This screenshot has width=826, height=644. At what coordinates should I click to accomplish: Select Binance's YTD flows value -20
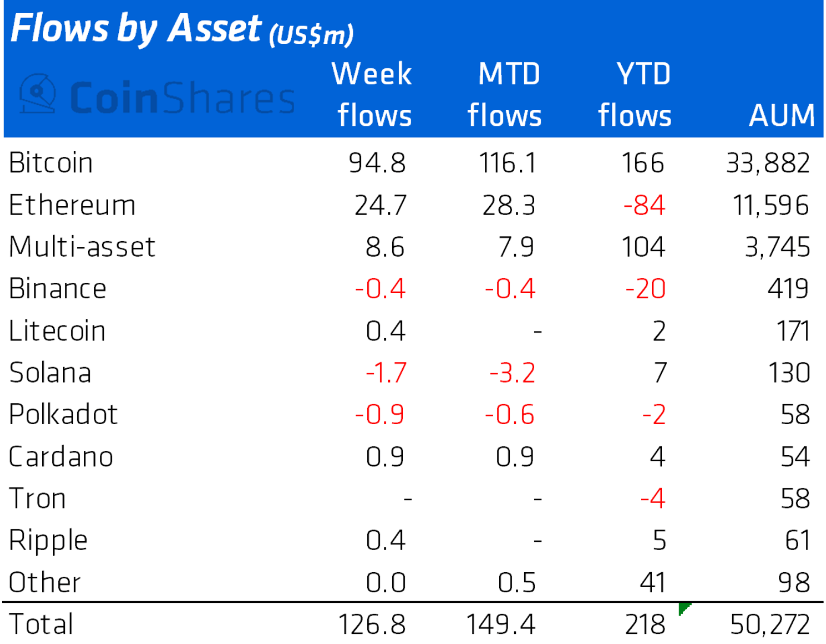click(645, 289)
